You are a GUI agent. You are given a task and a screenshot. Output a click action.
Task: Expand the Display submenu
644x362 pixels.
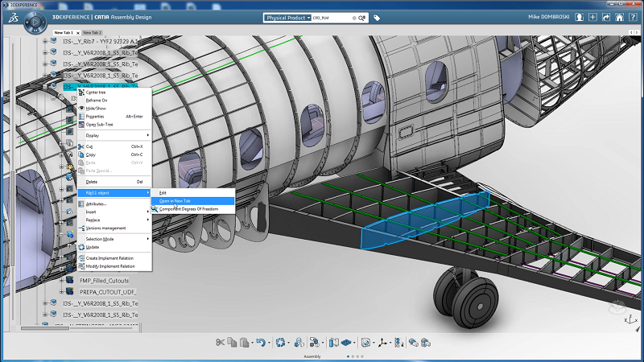click(x=93, y=135)
